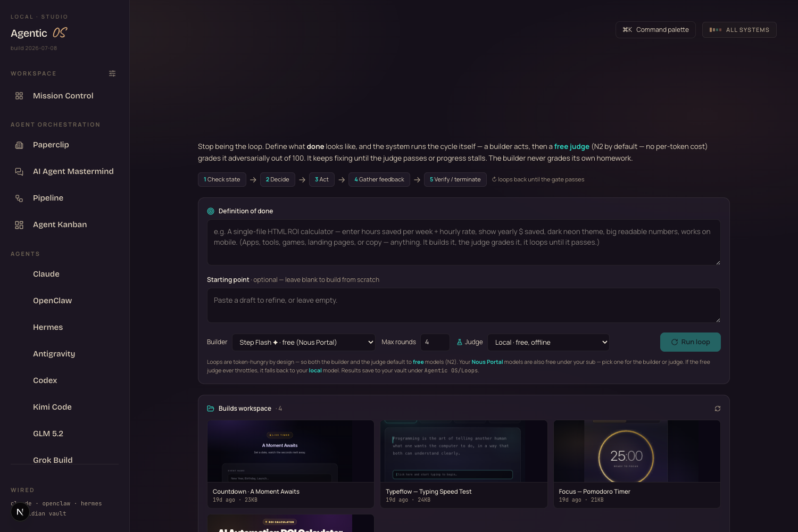Click the round N badge in sidebar
This screenshot has width=798, height=532.
20,512
